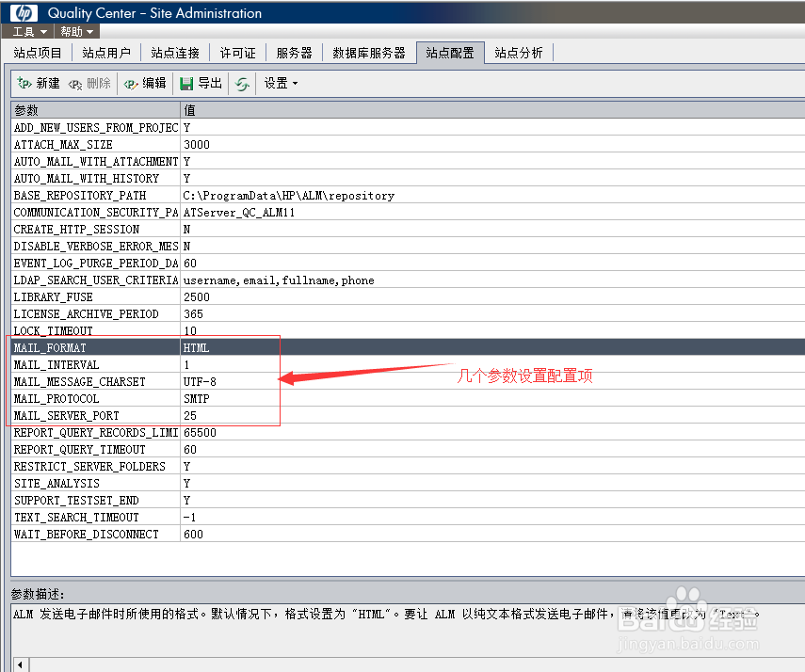Select AUTO_MAIL_WITH_ATTACHMENT parameter
The image size is (805, 672).
(95, 161)
